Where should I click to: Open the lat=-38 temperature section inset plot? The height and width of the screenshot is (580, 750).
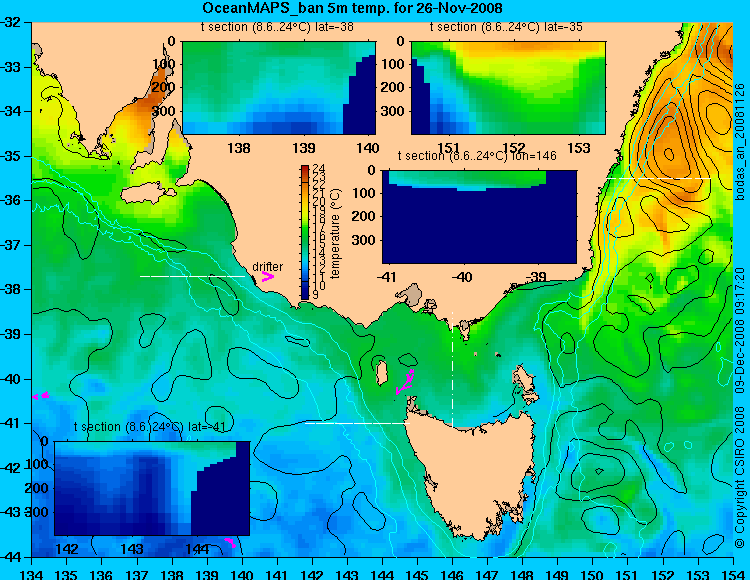pos(279,88)
